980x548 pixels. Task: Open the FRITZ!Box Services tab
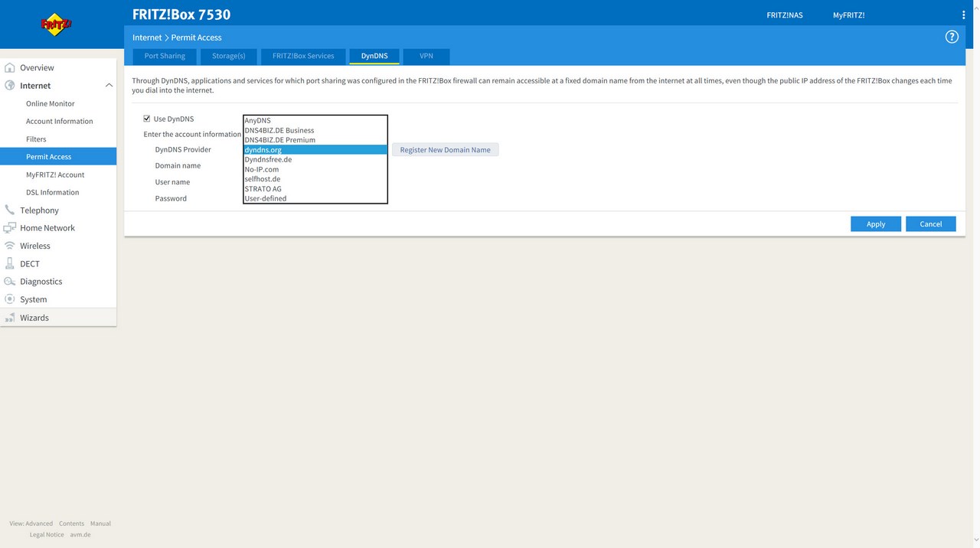click(303, 56)
